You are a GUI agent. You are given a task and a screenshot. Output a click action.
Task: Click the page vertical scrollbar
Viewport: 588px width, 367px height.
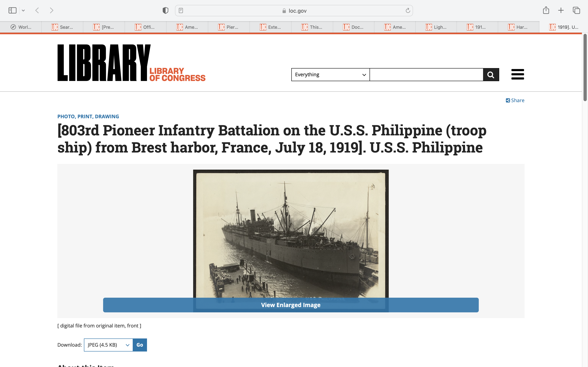585,68
